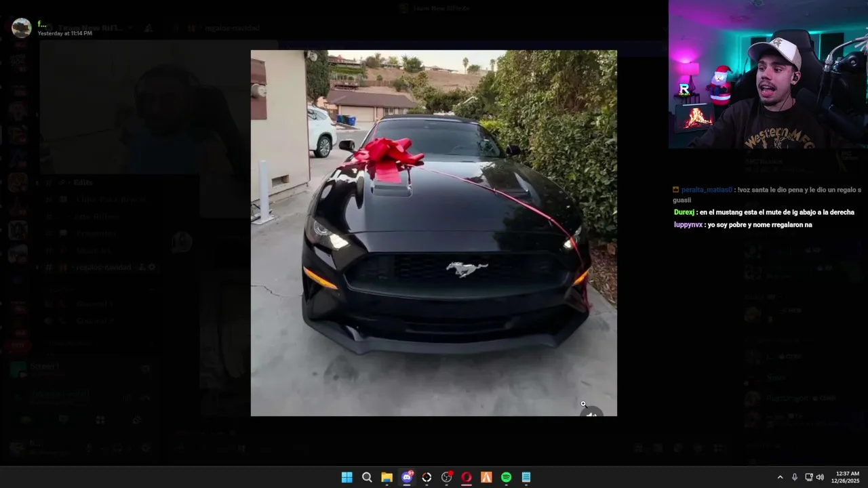Click the chat username luppynvx
Viewport: 868px width, 488px height.
(x=688, y=224)
